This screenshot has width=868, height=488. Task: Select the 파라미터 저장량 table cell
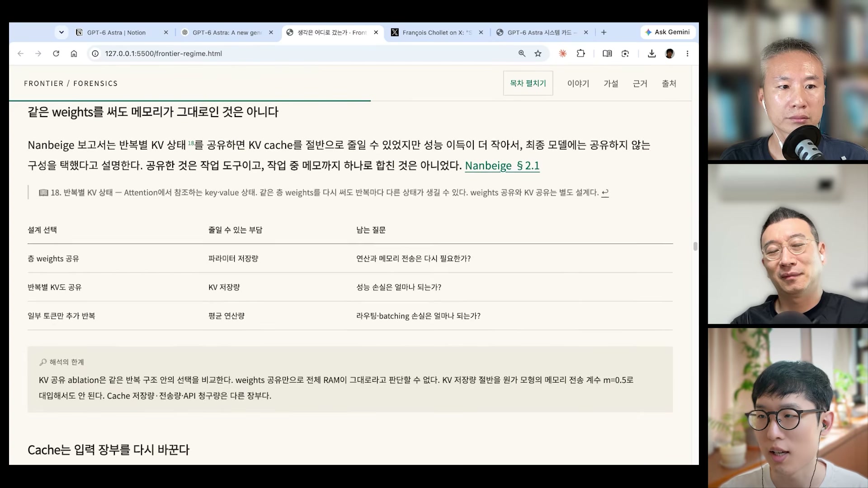pos(233,258)
